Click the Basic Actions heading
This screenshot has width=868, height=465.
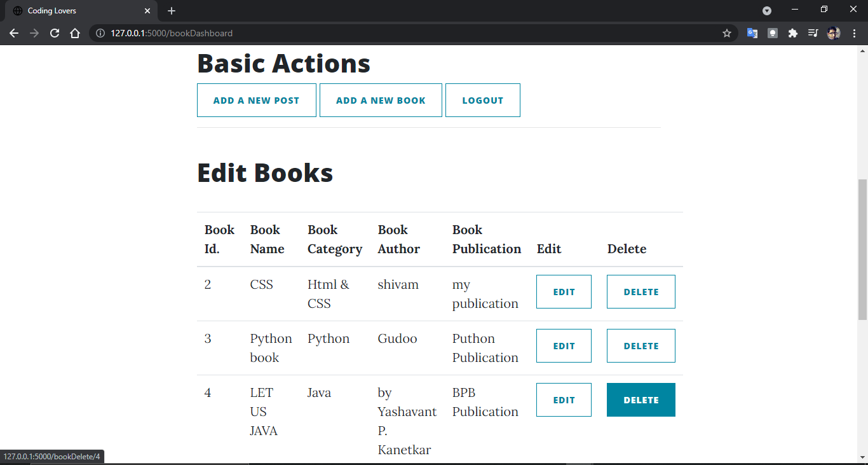click(x=284, y=63)
